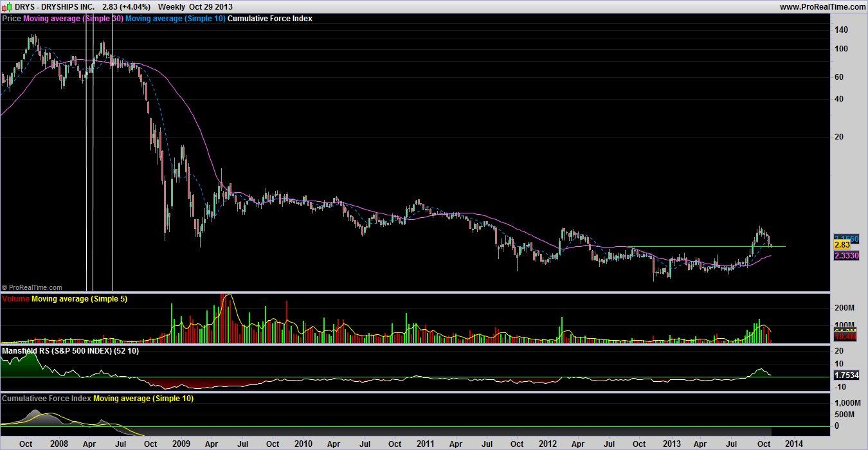Click the pink 2.3330 moving average price tag
868x450 pixels.
pos(846,255)
